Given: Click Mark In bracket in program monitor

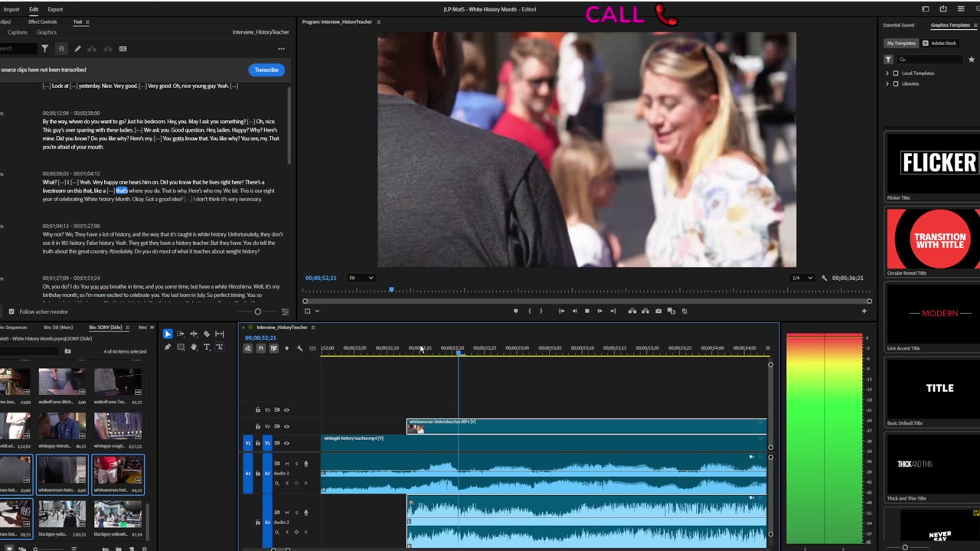Looking at the screenshot, I should 529,311.
